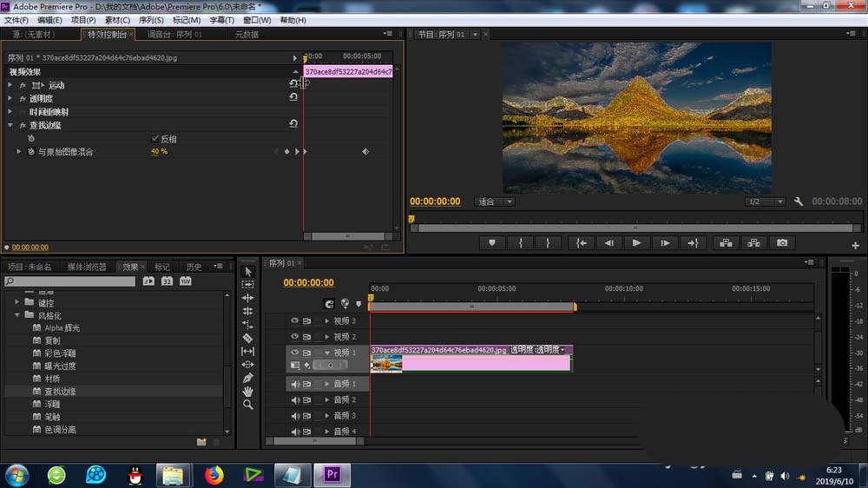868x488 pixels.
Task: Open the 适合 zoom level dropdown
Action: [496, 201]
